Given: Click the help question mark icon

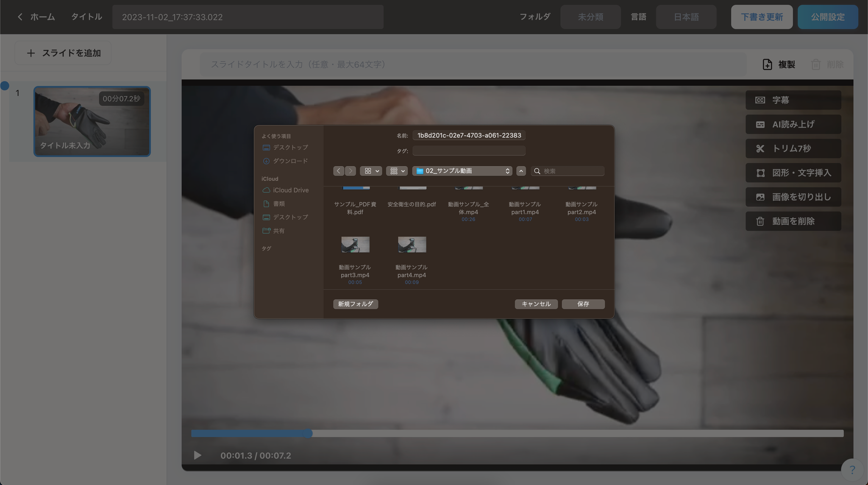Looking at the screenshot, I should [x=852, y=470].
